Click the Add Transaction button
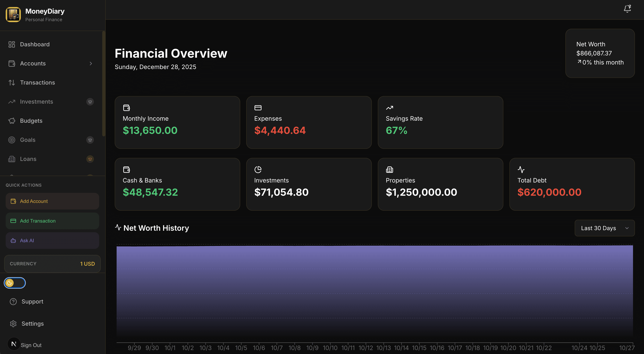The width and height of the screenshot is (644, 354). point(52,221)
